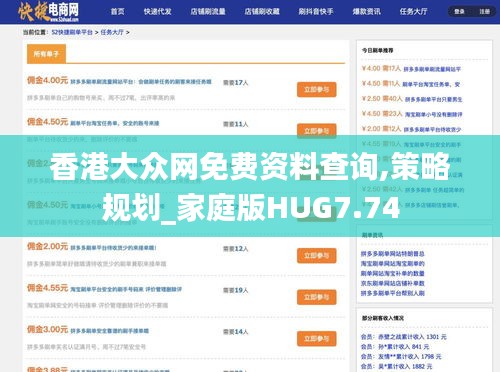500x372 pixels.
Task: Click the 注册 register button
Action: (484, 12)
